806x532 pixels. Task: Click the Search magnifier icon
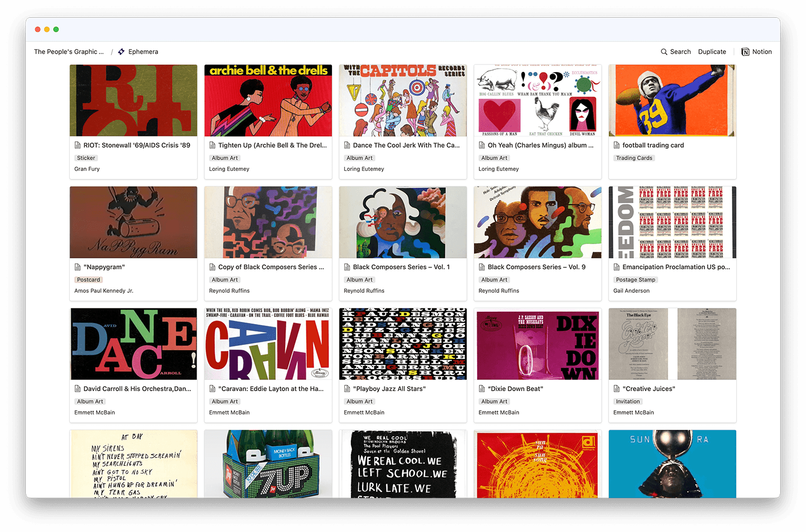[664, 52]
